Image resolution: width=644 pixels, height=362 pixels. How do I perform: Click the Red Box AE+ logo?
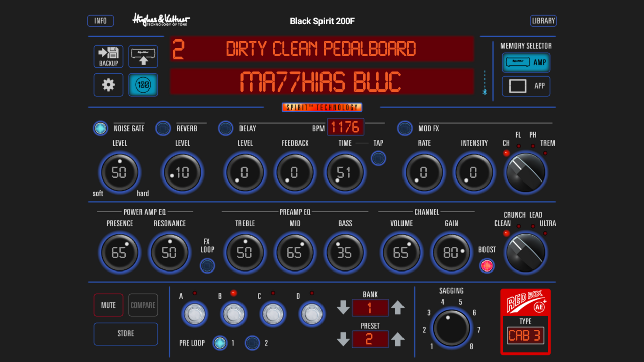click(525, 303)
